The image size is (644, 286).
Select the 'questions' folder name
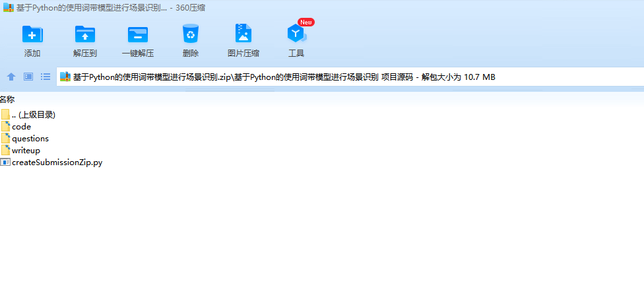30,139
